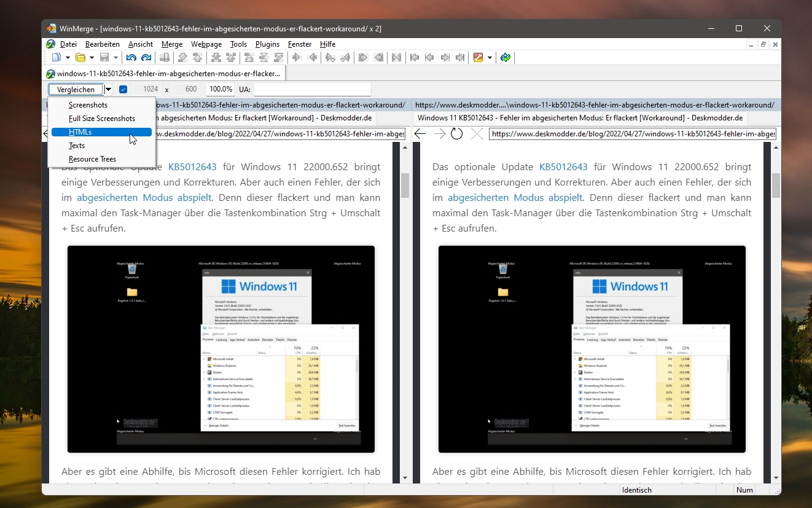
Task: Select Texts in the compare dropdown
Action: [101, 146]
